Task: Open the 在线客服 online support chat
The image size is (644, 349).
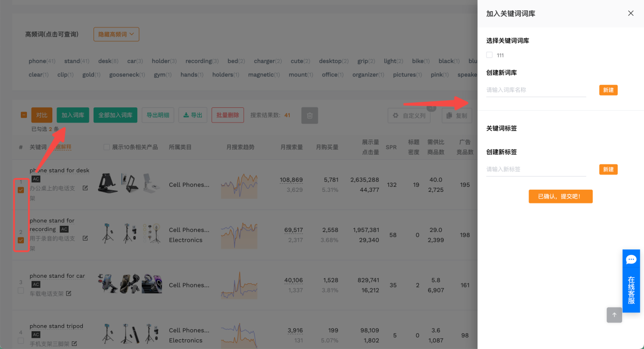Action: [x=631, y=281]
